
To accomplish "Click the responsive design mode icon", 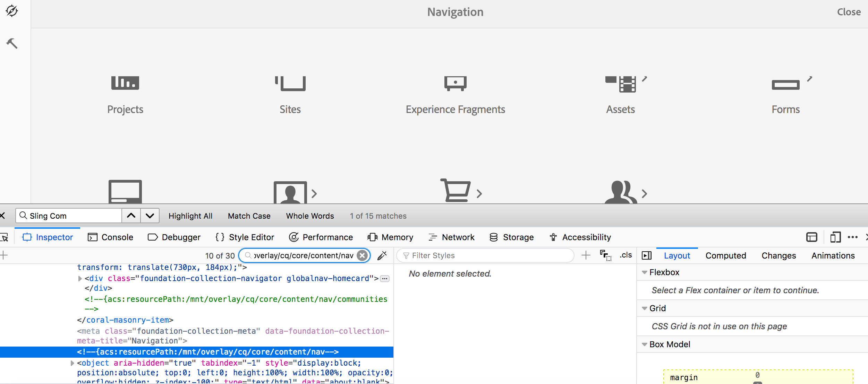I will point(835,237).
